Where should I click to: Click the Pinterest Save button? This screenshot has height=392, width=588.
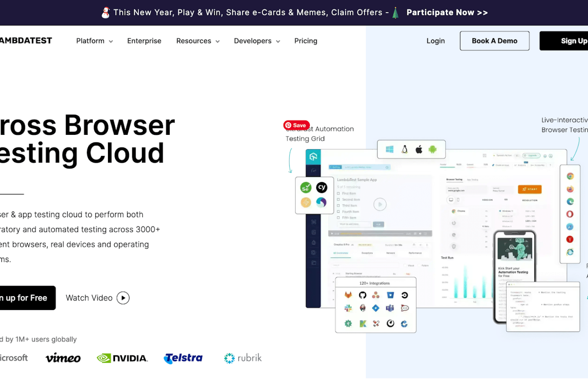coord(296,125)
